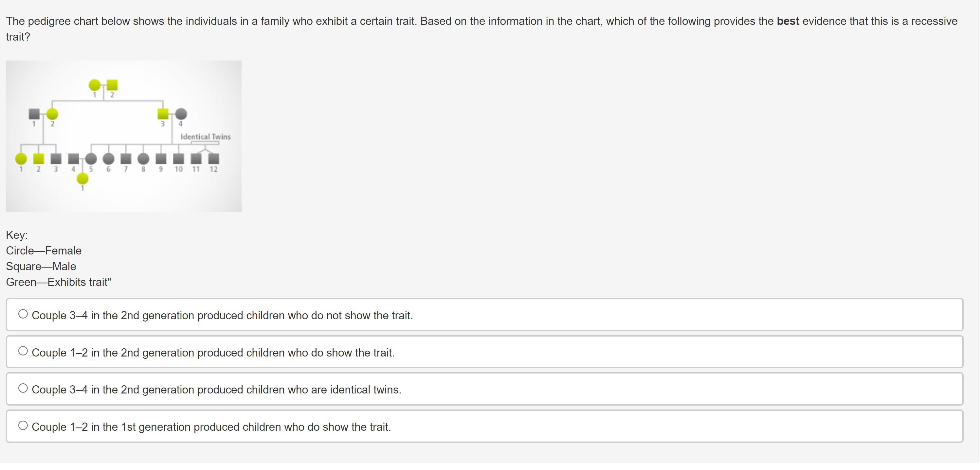The image size is (980, 470).
Task: Choose radio: 2nd generation Couple 1–2 children show trait
Action: [x=23, y=351]
